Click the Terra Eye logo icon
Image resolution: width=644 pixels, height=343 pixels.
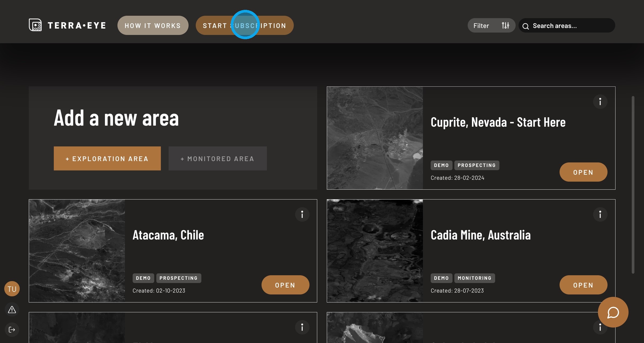35,25
